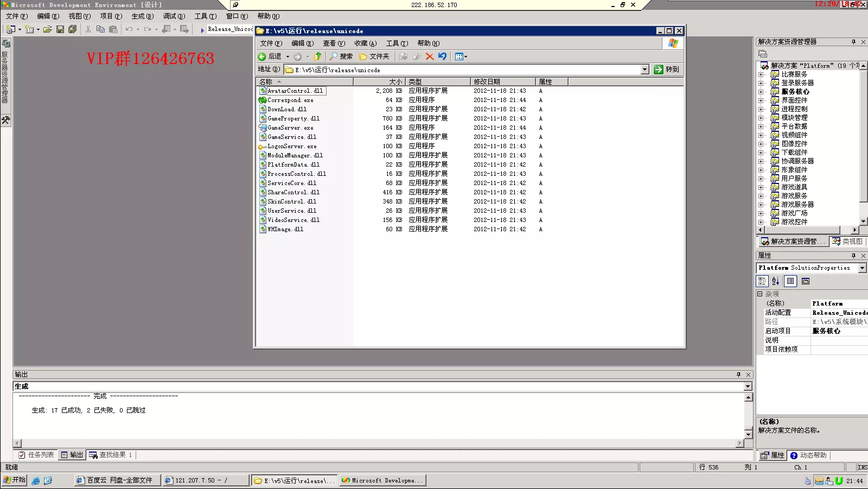Viewport: 868px width, 489px height.
Task: Open the Platform SolutionProperties dropdown
Action: (862, 268)
